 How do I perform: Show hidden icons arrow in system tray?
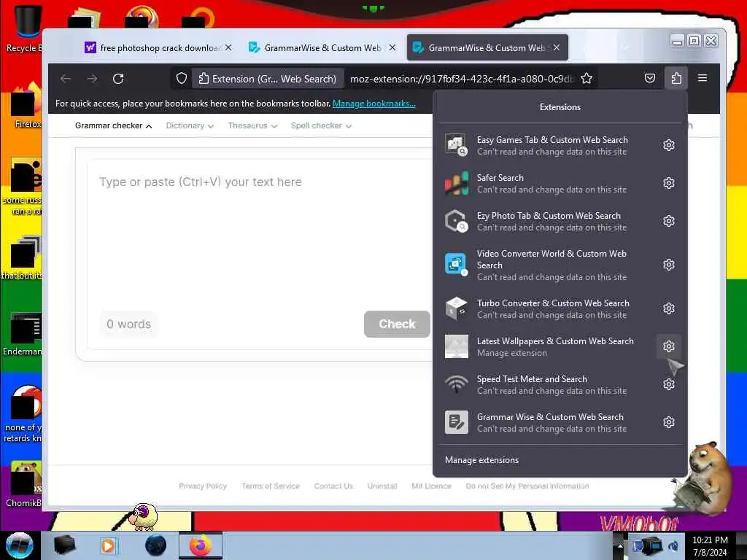tap(620, 546)
